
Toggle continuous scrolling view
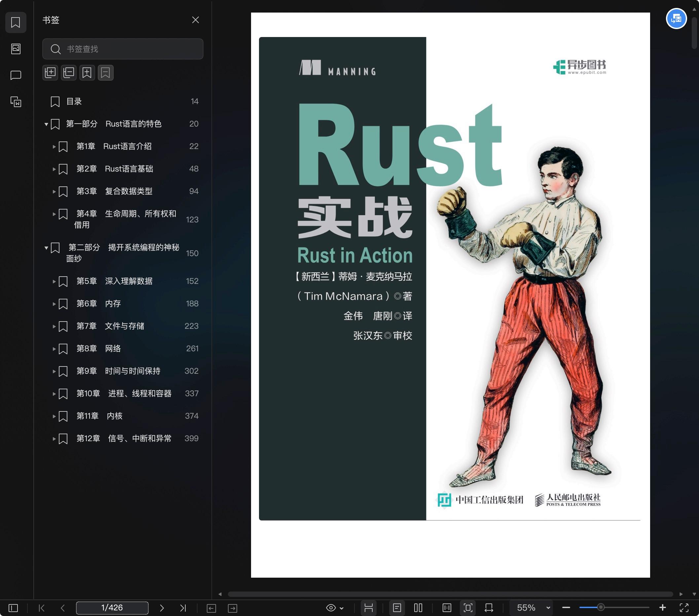coord(368,608)
